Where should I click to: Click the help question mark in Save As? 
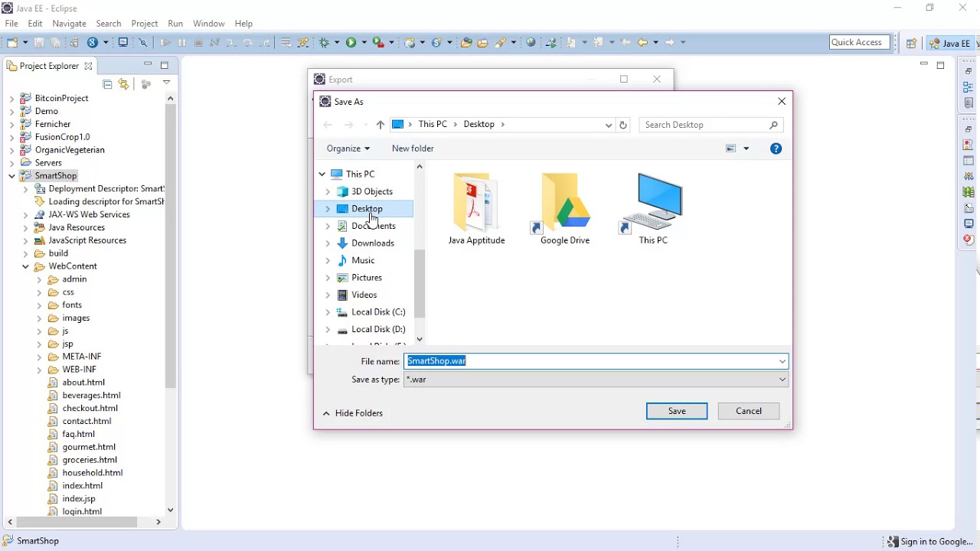point(776,148)
